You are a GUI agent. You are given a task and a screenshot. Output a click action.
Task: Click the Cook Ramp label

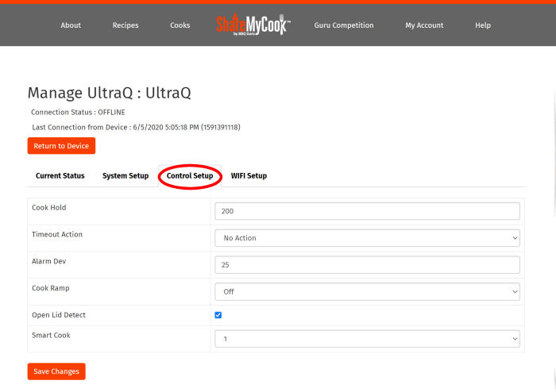51,288
